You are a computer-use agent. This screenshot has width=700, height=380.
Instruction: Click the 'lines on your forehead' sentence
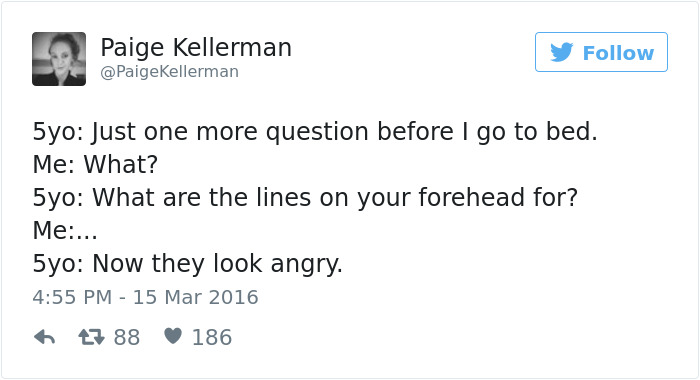click(x=335, y=197)
